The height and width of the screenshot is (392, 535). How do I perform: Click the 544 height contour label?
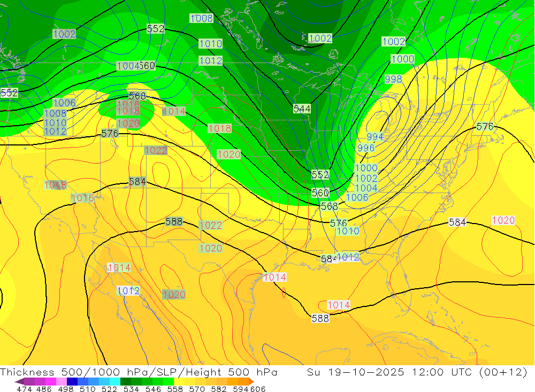click(x=302, y=109)
